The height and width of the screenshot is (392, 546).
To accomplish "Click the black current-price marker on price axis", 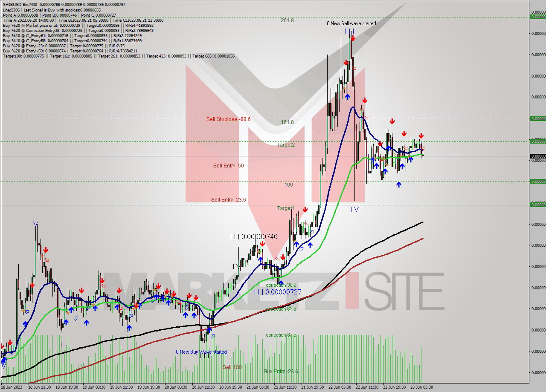I will pyautogui.click(x=537, y=156).
